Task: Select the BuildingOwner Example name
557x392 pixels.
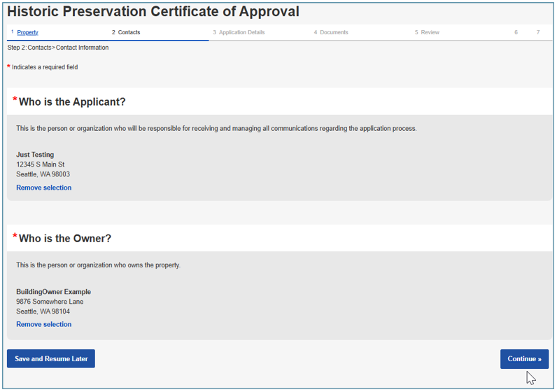Action: click(x=53, y=292)
